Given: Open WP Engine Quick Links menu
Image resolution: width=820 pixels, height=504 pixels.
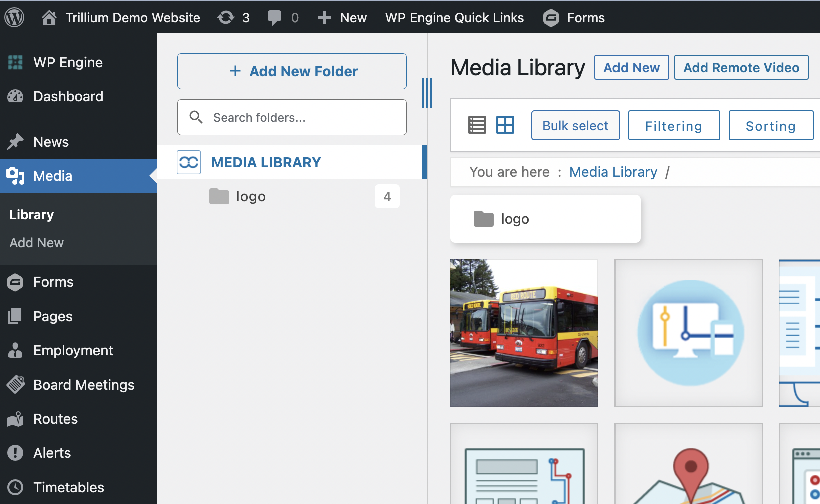Looking at the screenshot, I should click(454, 17).
